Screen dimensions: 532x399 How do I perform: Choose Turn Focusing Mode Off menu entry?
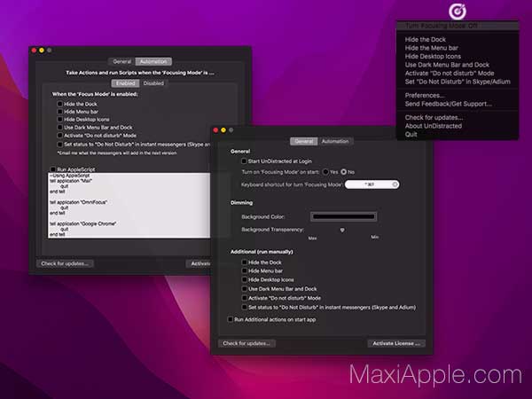click(457, 26)
